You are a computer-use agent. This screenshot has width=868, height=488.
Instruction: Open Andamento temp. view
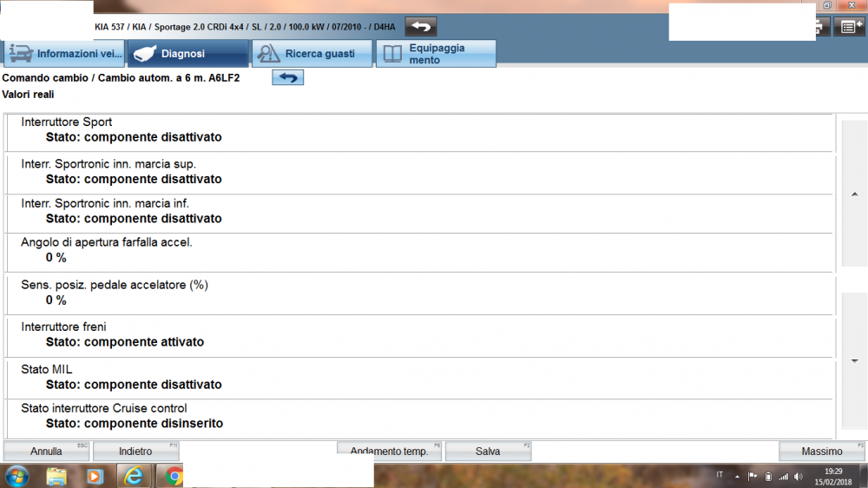[389, 452]
